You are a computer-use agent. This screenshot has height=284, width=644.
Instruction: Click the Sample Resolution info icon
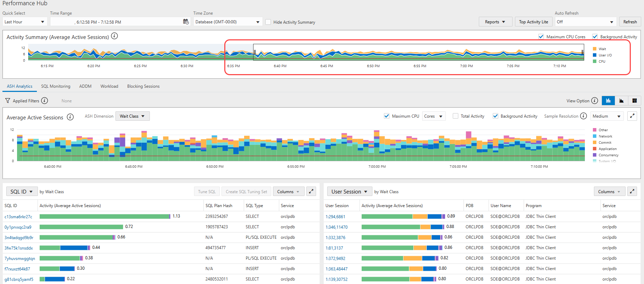[x=583, y=116]
